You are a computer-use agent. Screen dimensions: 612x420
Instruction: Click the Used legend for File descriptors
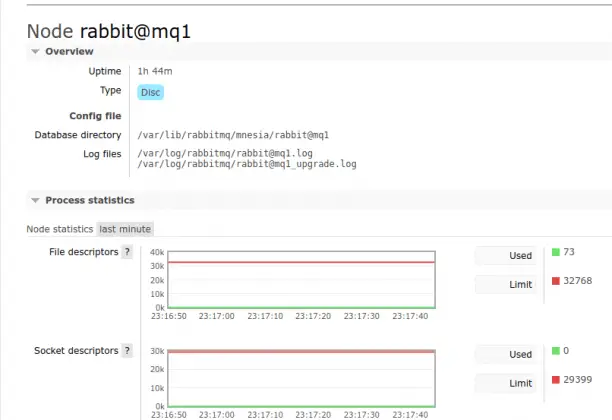coord(506,256)
